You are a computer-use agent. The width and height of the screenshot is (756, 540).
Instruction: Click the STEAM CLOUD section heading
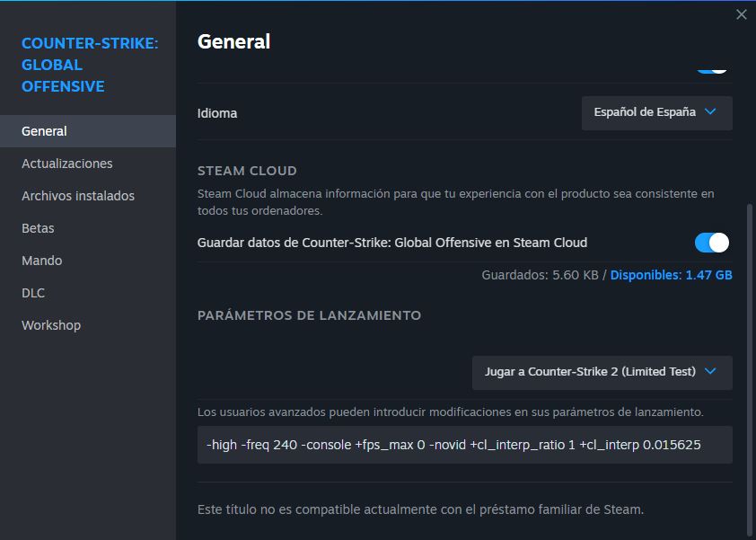point(247,171)
